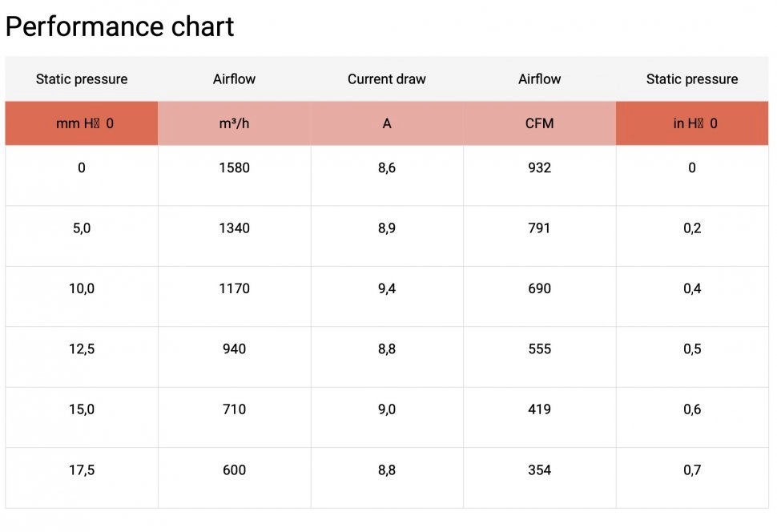
Task: Click the Current draw column header
Action: click(387, 79)
